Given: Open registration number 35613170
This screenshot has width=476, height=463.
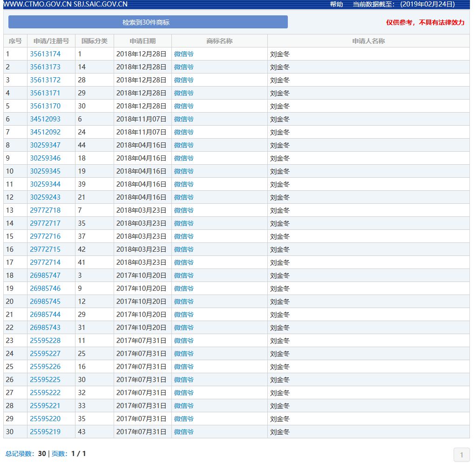Looking at the screenshot, I should click(x=45, y=106).
